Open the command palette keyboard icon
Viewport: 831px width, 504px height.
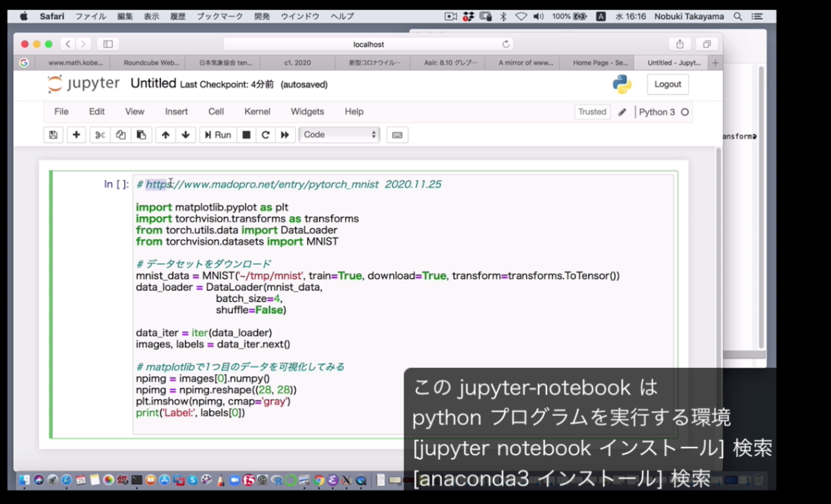pos(397,135)
